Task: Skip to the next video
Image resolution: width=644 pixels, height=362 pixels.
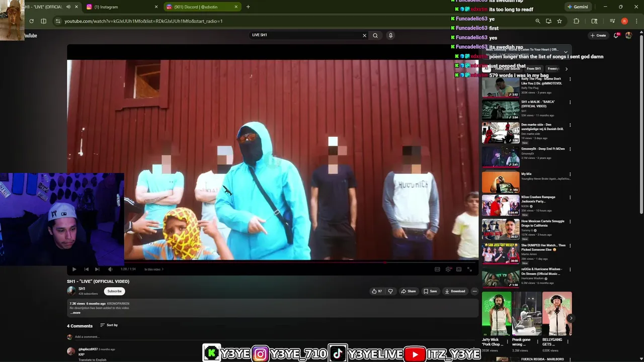Action: [x=97, y=269]
